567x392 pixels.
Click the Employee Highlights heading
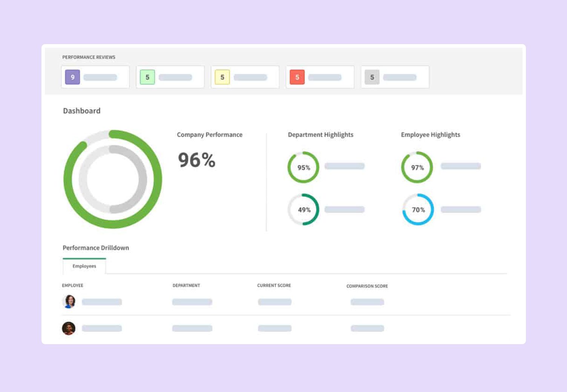tap(431, 135)
